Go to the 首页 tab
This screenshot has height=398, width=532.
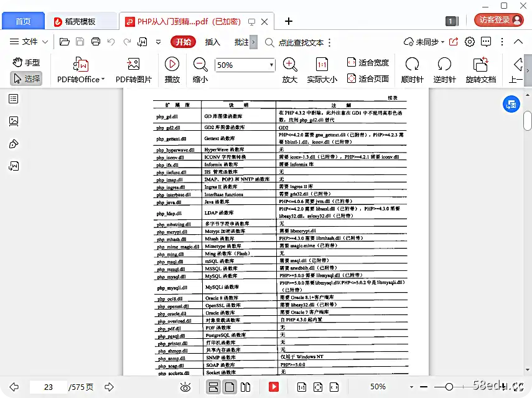[x=23, y=21]
